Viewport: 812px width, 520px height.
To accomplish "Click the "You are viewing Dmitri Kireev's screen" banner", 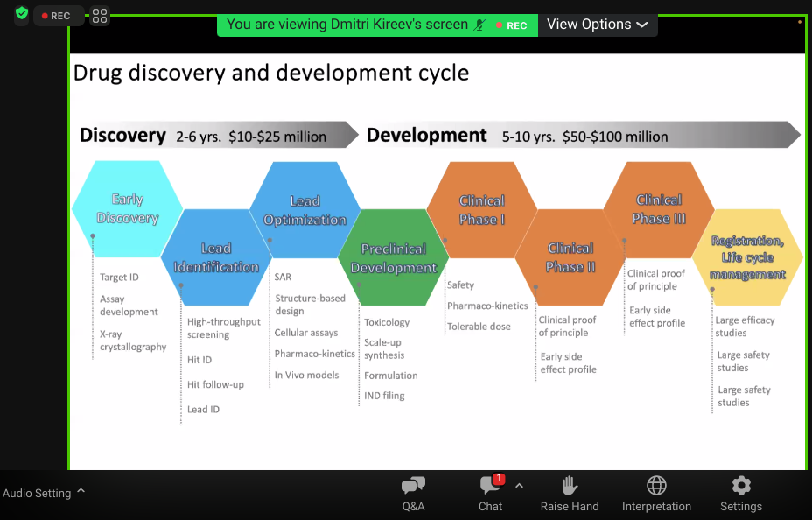I will tap(346, 25).
